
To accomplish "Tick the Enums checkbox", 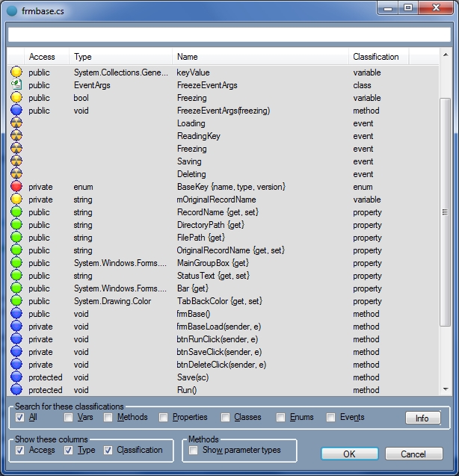I will 280,418.
